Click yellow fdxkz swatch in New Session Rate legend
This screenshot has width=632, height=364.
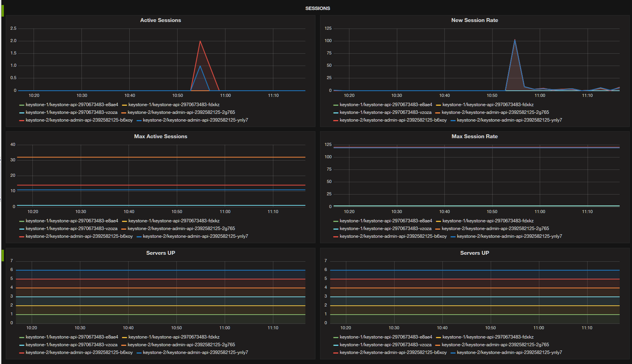click(x=438, y=105)
